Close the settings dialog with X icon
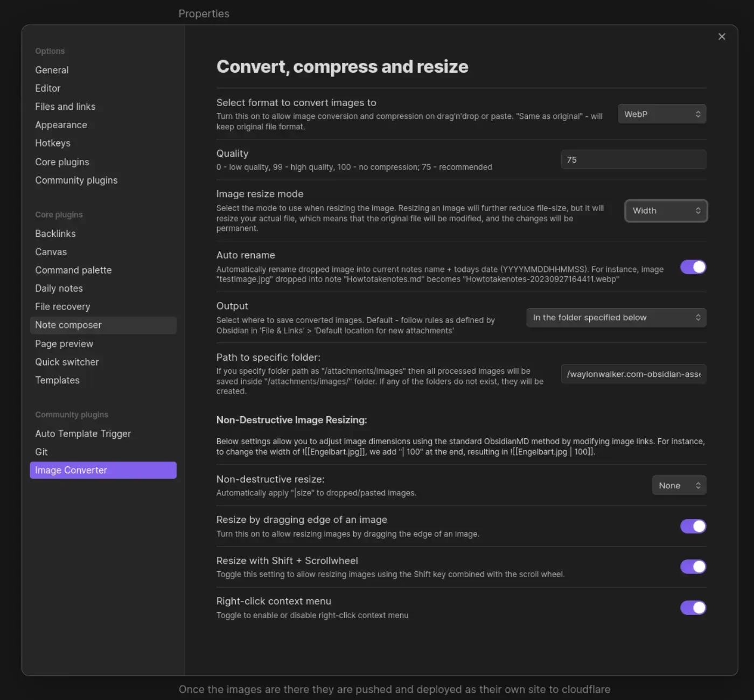Screen dimensions: 754x700 click(722, 37)
